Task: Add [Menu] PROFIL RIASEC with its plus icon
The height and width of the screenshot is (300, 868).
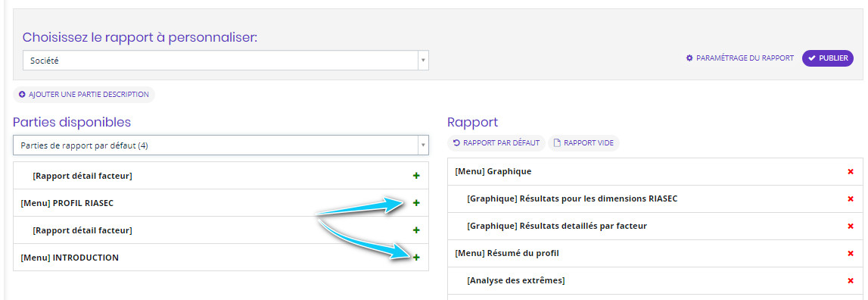Action: (x=416, y=203)
